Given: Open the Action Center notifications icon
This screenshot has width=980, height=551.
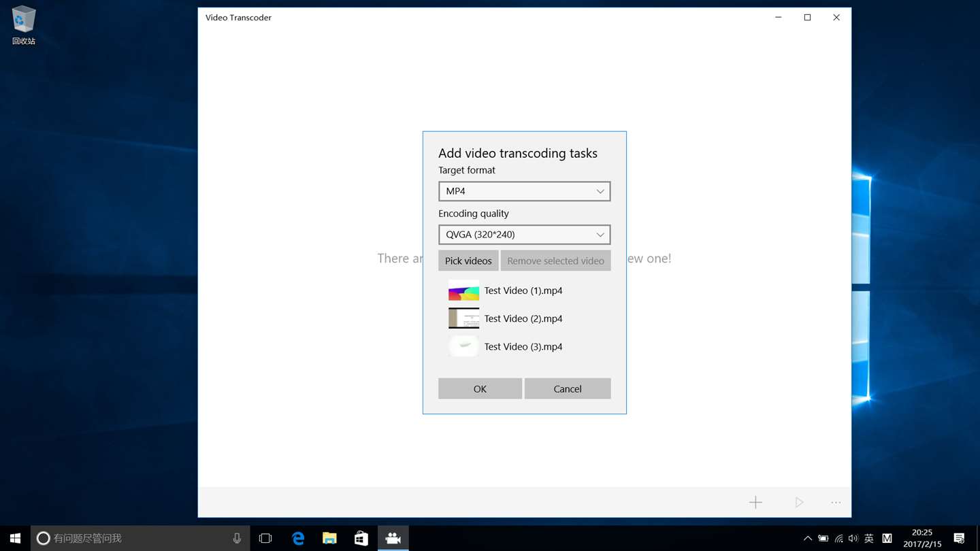Looking at the screenshot, I should (960, 538).
